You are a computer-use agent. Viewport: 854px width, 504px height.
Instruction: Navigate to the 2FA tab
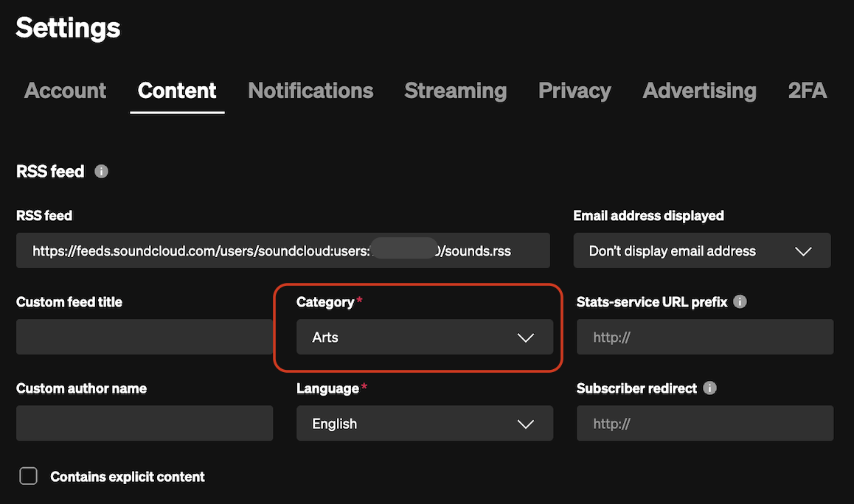click(x=807, y=91)
